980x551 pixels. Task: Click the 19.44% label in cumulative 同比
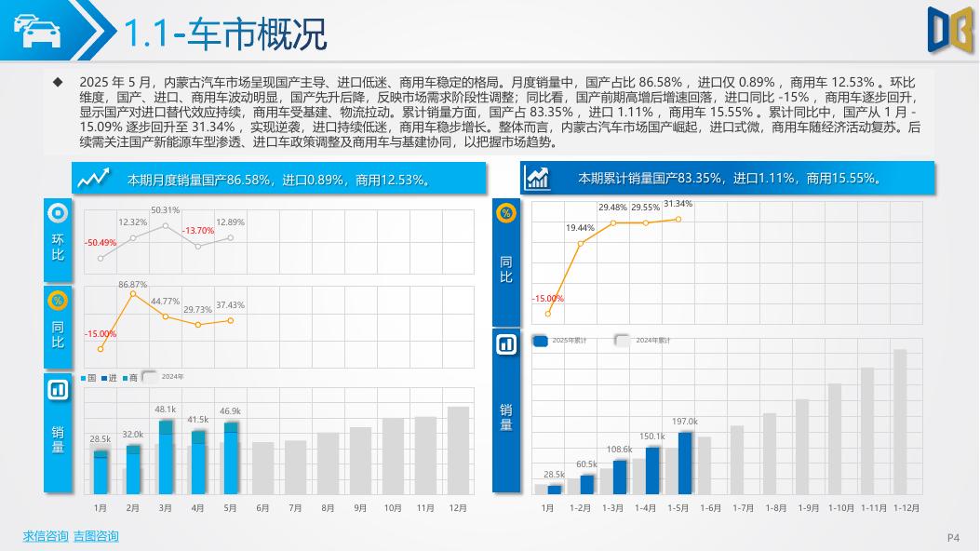(580, 227)
